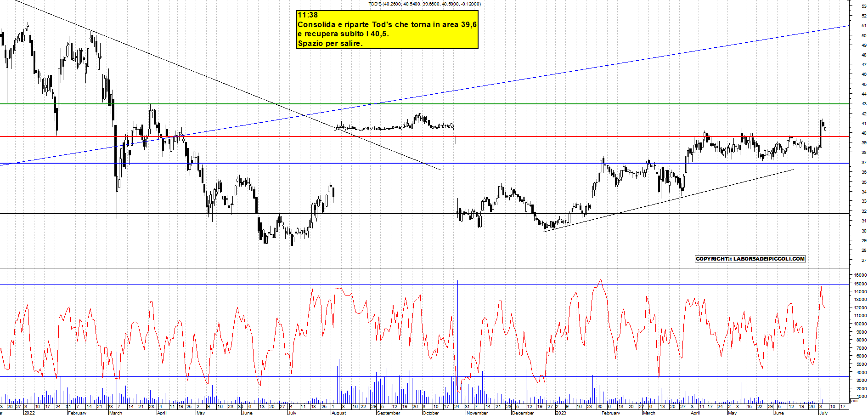The width and height of the screenshot is (868, 415).
Task: Click the LABORSADEIPICCOLI.COM copyright label
Action: pyautogui.click(x=750, y=259)
